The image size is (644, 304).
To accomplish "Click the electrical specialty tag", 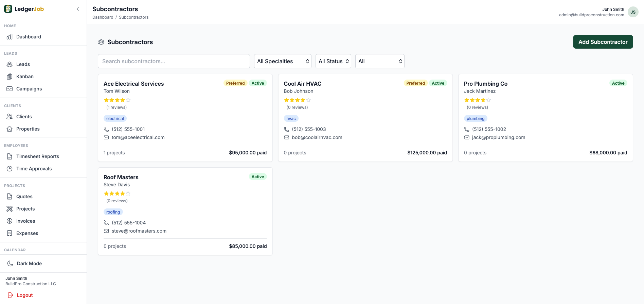I will (x=115, y=118).
